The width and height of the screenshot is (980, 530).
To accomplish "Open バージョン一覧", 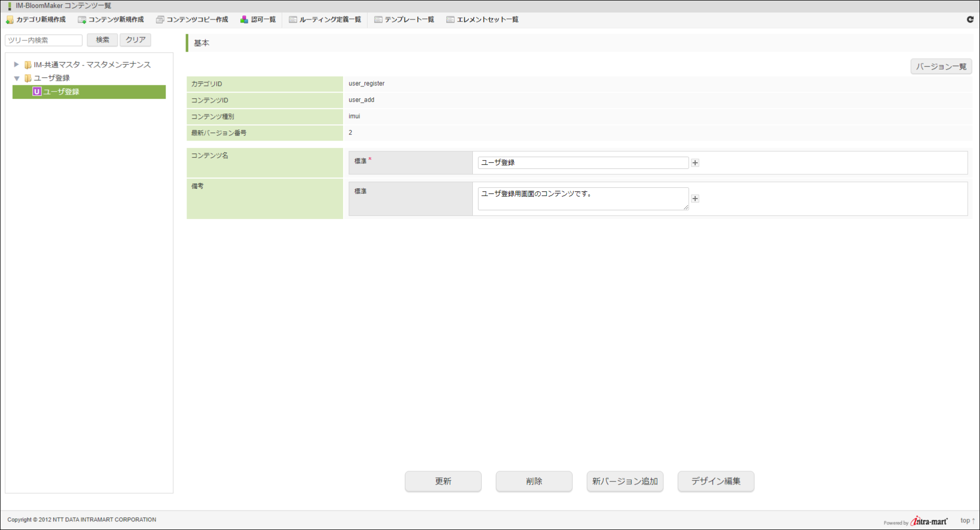I will point(941,66).
